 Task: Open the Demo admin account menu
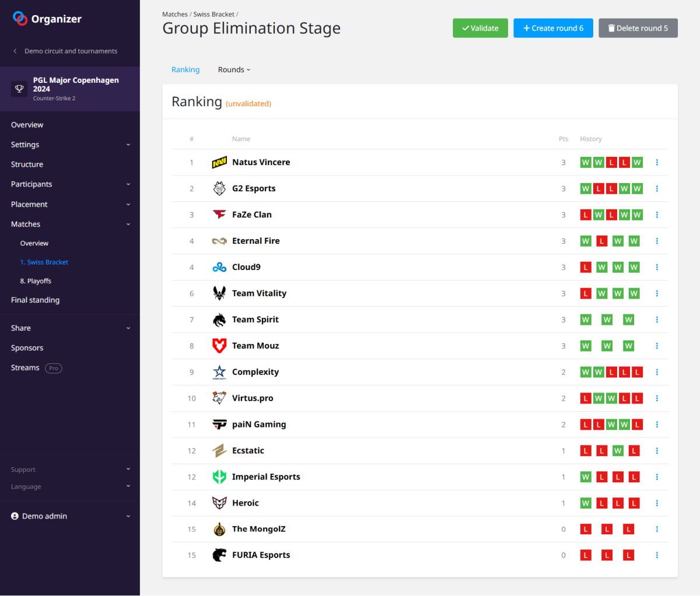click(x=69, y=516)
